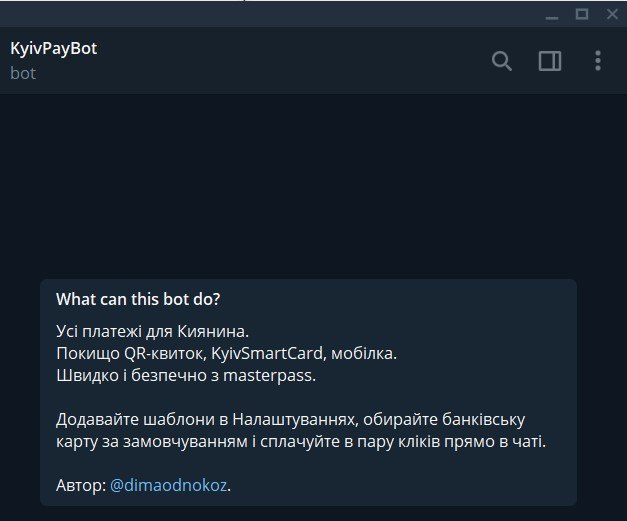Click the line starting 'карту за замовчуванням'
Viewport: 627px width, 521px height.
[301, 442]
